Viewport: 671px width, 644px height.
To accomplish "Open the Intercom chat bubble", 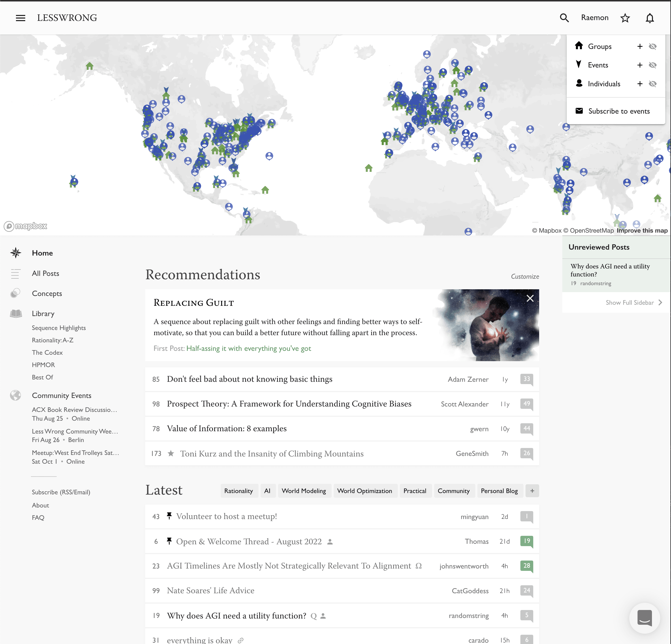I will (644, 618).
